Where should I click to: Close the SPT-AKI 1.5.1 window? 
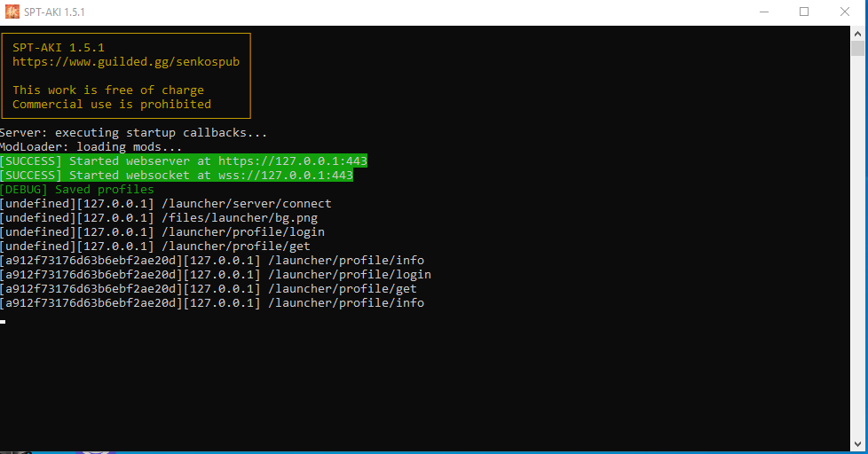pyautogui.click(x=845, y=12)
